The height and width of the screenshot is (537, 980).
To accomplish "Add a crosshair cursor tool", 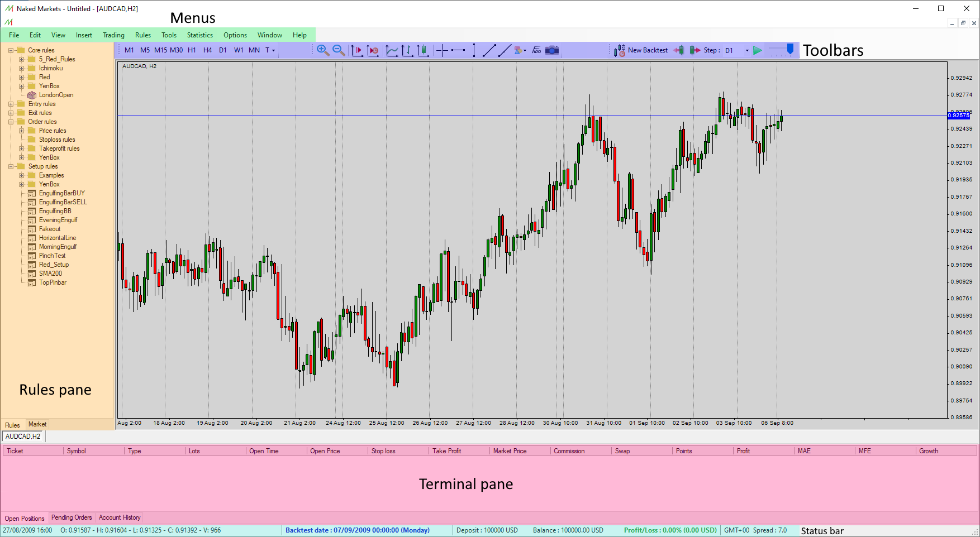I will coord(442,50).
